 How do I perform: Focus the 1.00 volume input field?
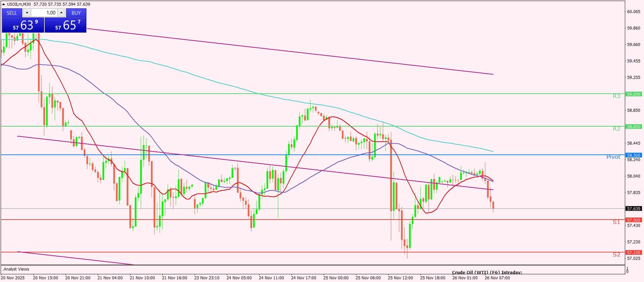(x=44, y=13)
